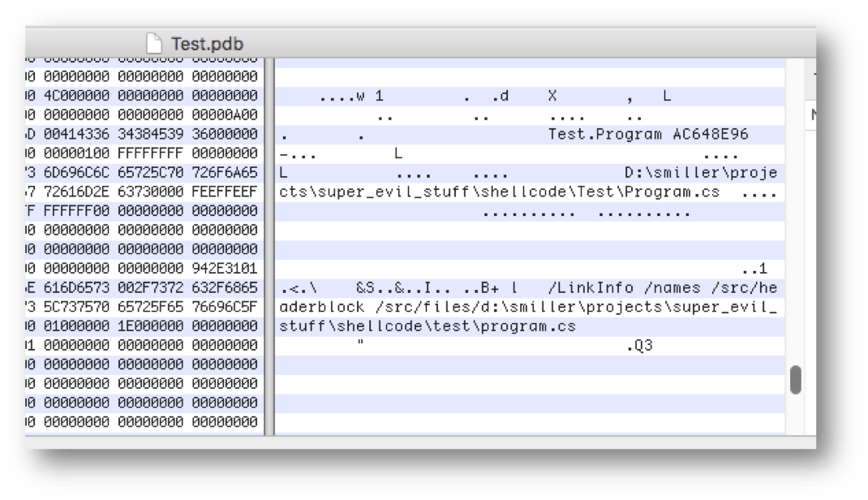The image size is (868, 500).
Task: Click the Test.pdb window title text
Action: (207, 44)
